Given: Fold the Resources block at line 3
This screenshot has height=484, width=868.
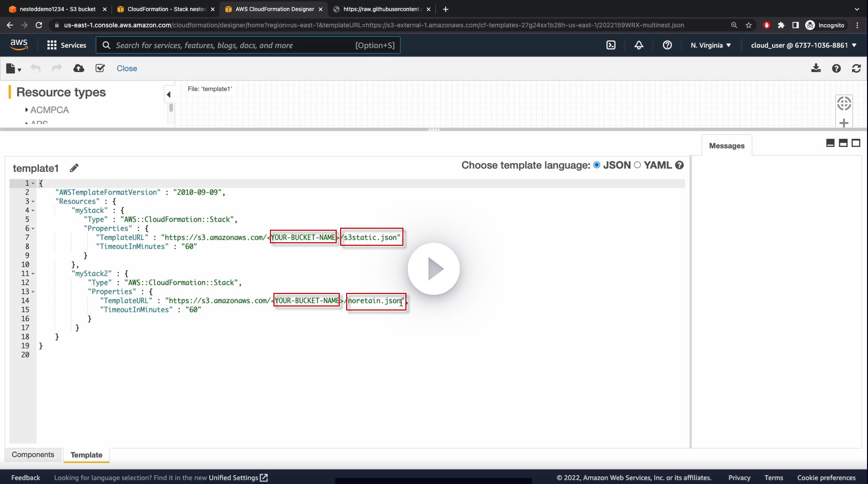Looking at the screenshot, I should [x=33, y=202].
